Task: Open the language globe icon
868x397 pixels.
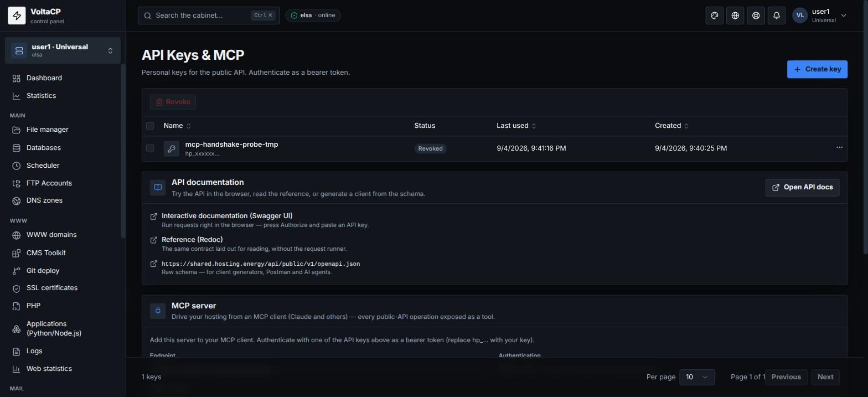Action: click(x=735, y=16)
